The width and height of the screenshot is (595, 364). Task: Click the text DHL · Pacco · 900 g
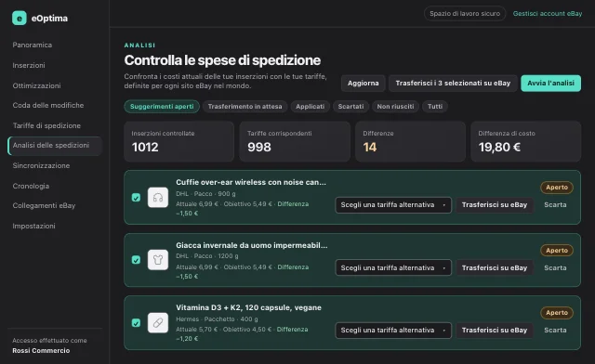[x=205, y=194]
